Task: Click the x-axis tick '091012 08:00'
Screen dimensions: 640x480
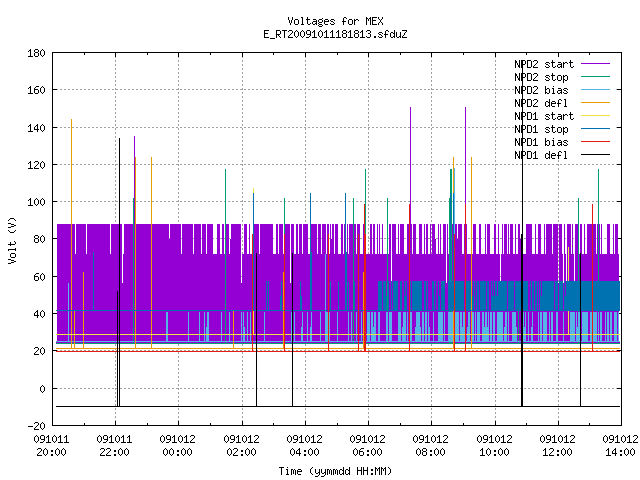Action: pyautogui.click(x=431, y=446)
